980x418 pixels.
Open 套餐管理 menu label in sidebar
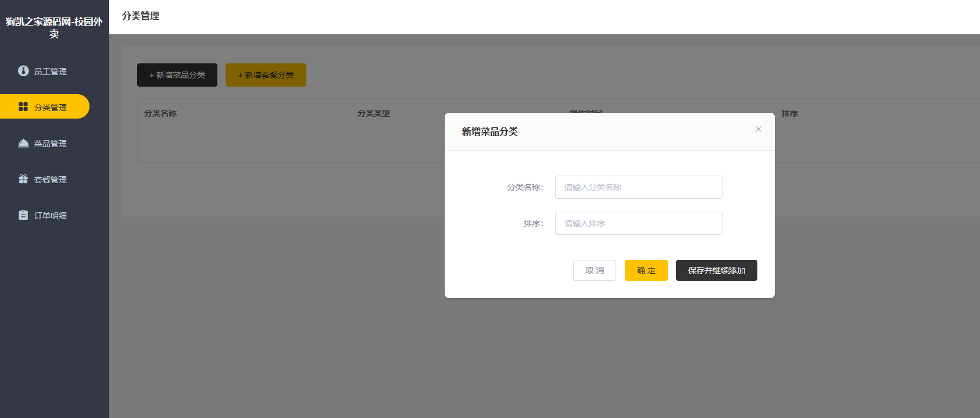51,180
